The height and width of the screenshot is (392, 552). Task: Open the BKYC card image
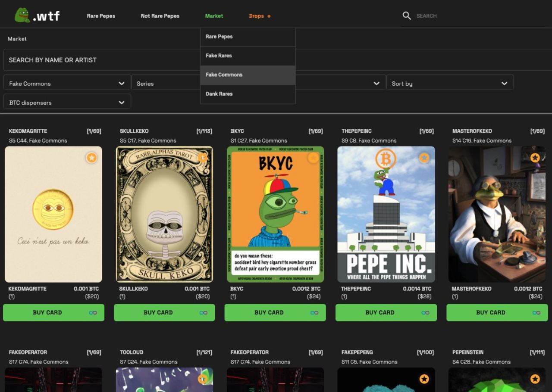pyautogui.click(x=275, y=215)
